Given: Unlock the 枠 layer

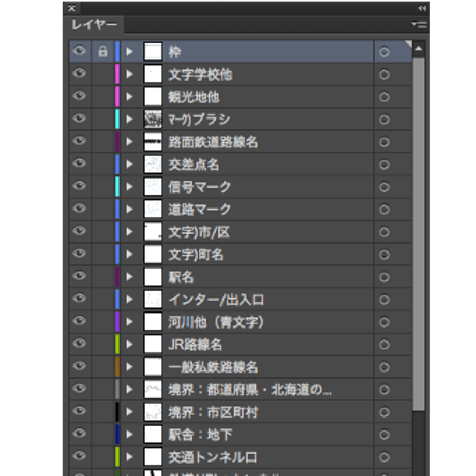Looking at the screenshot, I should point(103,51).
